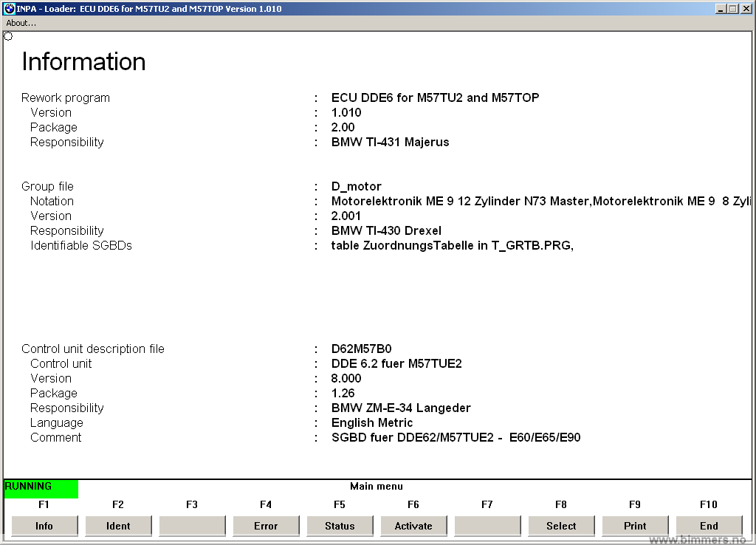
Task: Click the Comment label
Action: click(x=56, y=437)
